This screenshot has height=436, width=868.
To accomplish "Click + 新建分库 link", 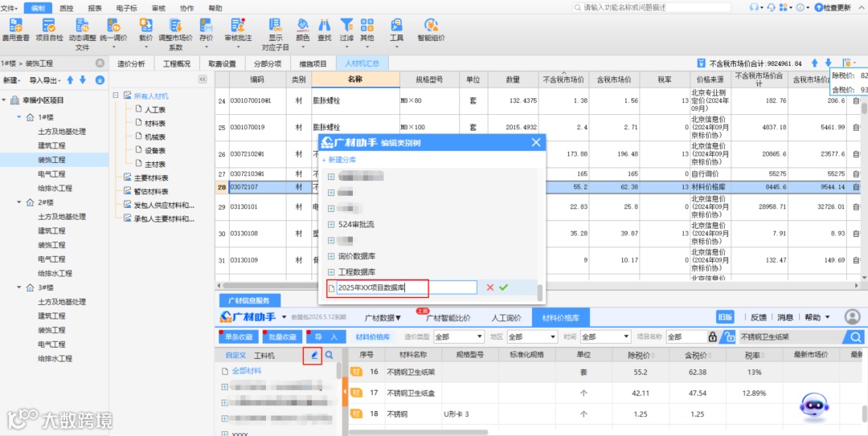I will tap(339, 159).
